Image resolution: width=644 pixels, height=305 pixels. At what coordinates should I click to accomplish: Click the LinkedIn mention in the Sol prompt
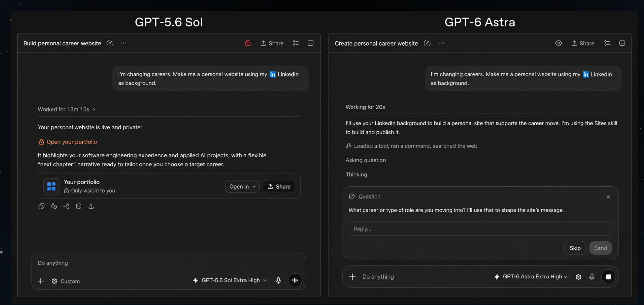click(x=284, y=74)
